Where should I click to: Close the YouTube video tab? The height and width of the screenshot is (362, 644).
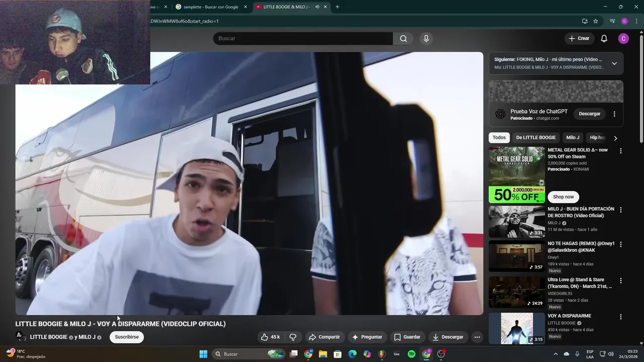(326, 7)
